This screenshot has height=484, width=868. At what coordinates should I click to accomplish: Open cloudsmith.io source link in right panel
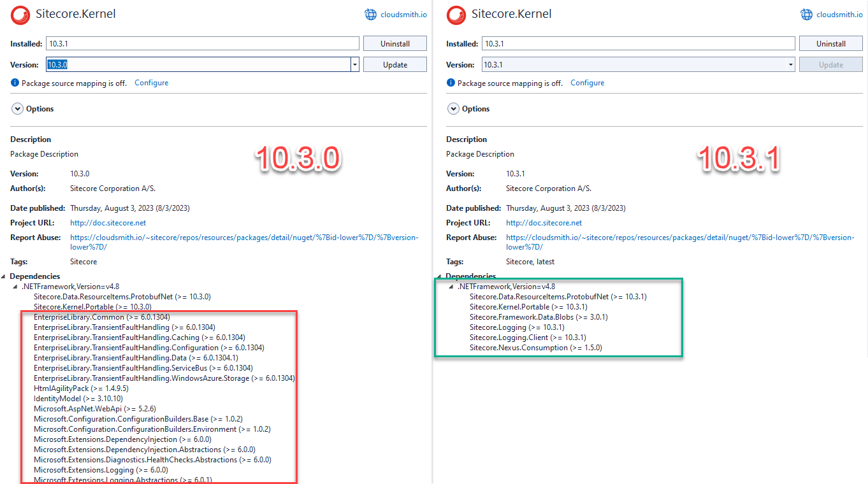click(839, 14)
